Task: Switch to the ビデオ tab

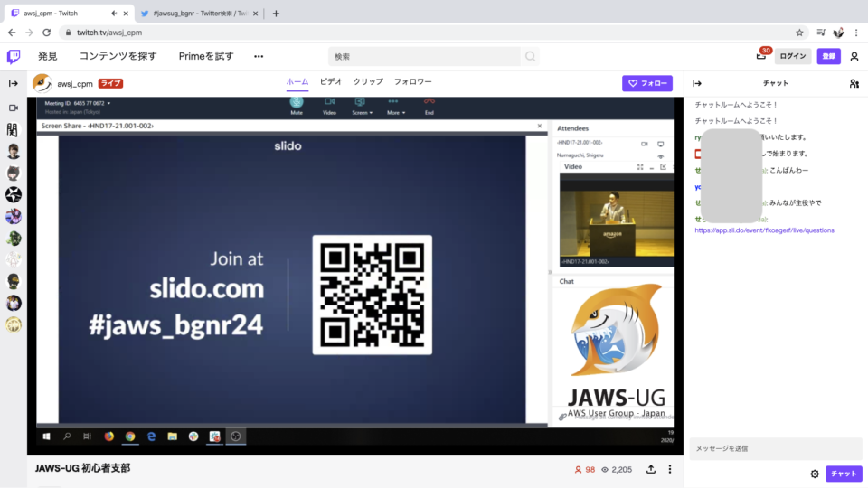Action: tap(331, 82)
